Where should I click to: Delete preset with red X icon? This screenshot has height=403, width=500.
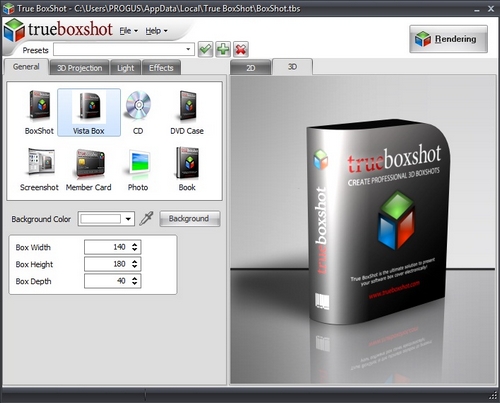241,50
